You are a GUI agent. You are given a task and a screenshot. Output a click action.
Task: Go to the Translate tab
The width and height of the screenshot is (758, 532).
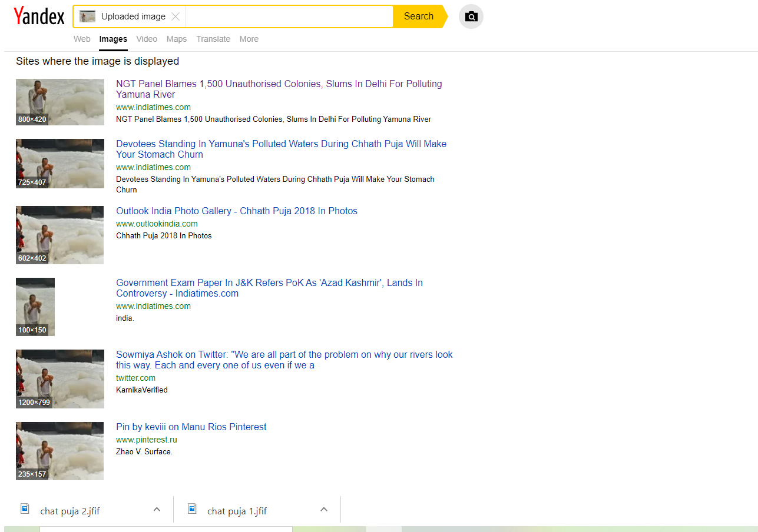point(213,39)
